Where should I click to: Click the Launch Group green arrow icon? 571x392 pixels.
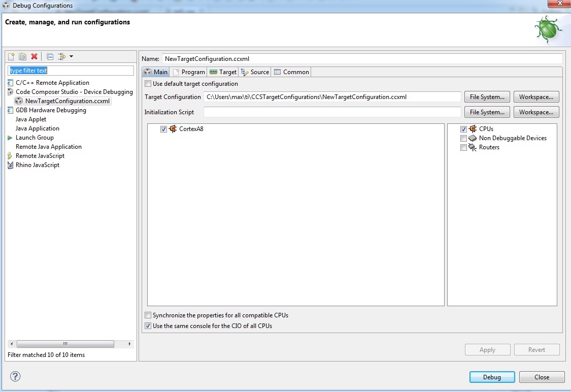tap(10, 138)
